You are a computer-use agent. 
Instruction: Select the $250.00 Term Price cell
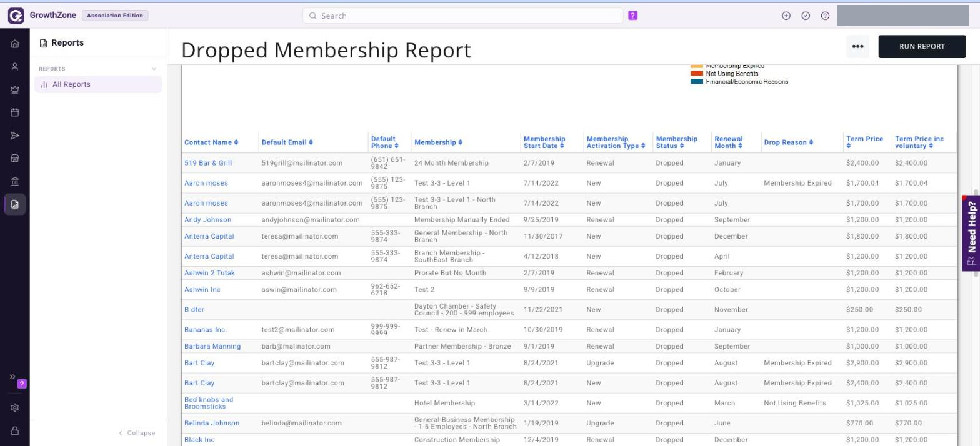pyautogui.click(x=859, y=310)
